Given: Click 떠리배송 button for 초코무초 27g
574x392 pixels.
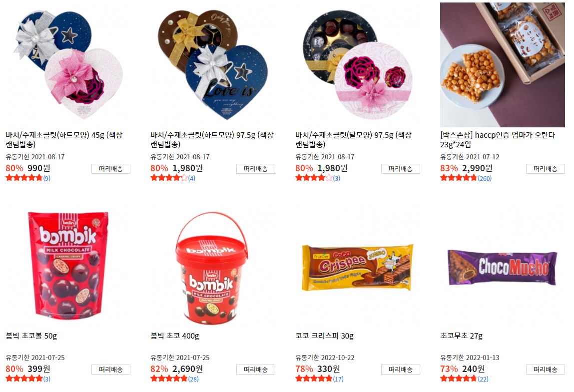Looking at the screenshot, I should pyautogui.click(x=546, y=370).
